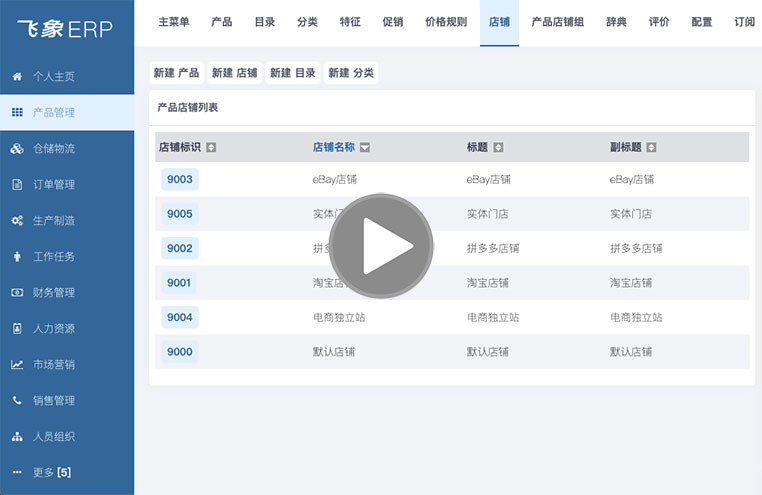Switch to the 价格规则 tab

point(445,22)
